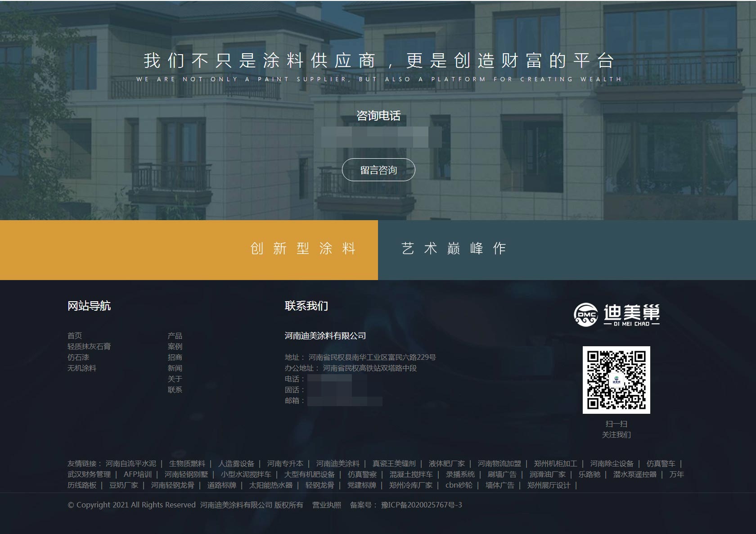Open friend link 豆奶厂家

pyautogui.click(x=124, y=485)
